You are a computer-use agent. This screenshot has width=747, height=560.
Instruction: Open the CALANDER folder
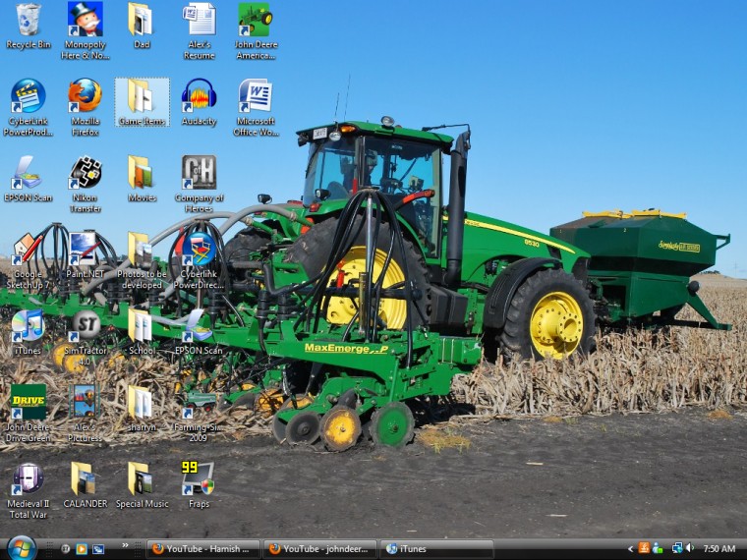point(85,485)
